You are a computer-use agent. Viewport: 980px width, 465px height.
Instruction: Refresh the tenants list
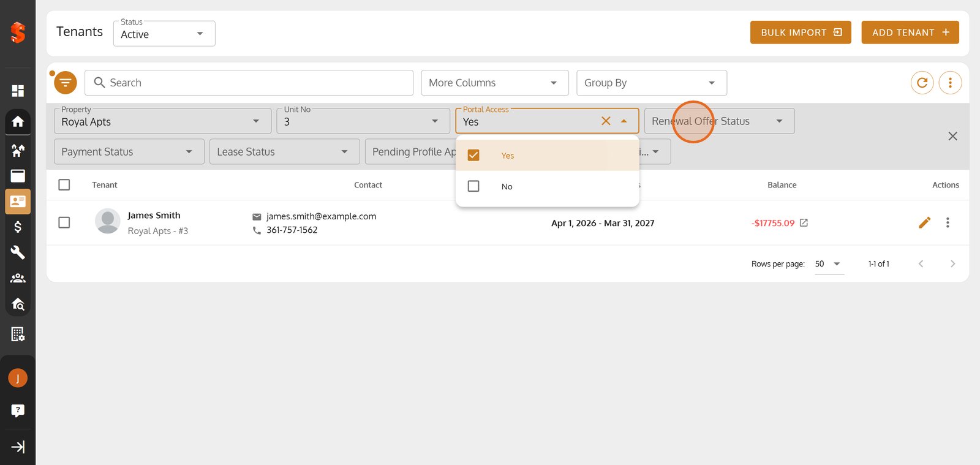(922, 83)
